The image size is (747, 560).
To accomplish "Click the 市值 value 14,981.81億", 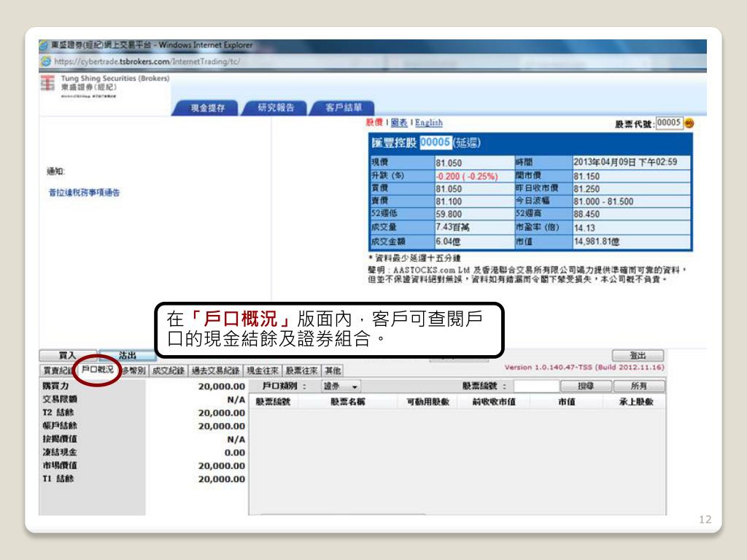I will click(x=597, y=241).
